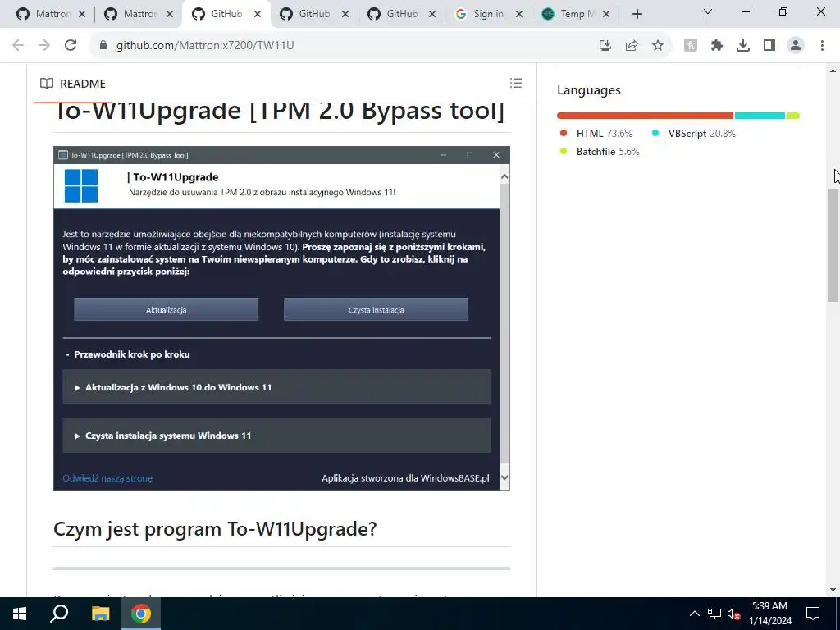Viewport: 840px width, 630px height.
Task: Go back to the previous page
Action: coord(18,46)
